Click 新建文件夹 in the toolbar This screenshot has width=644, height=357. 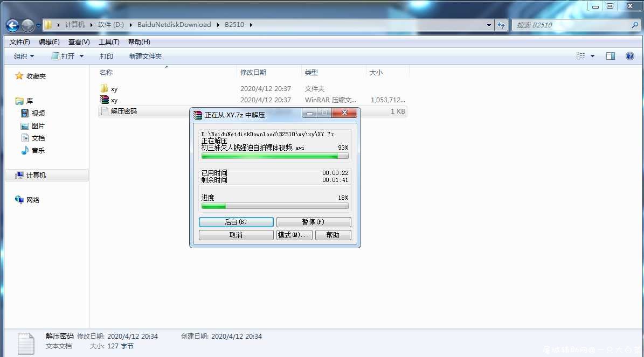146,56
